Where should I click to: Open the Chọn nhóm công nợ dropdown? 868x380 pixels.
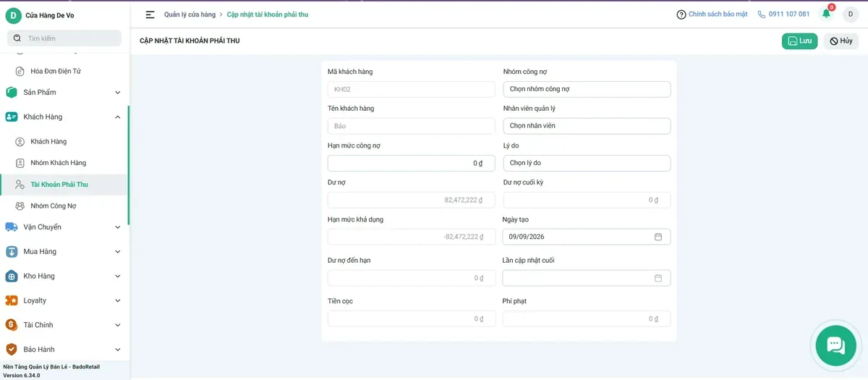[x=587, y=89]
